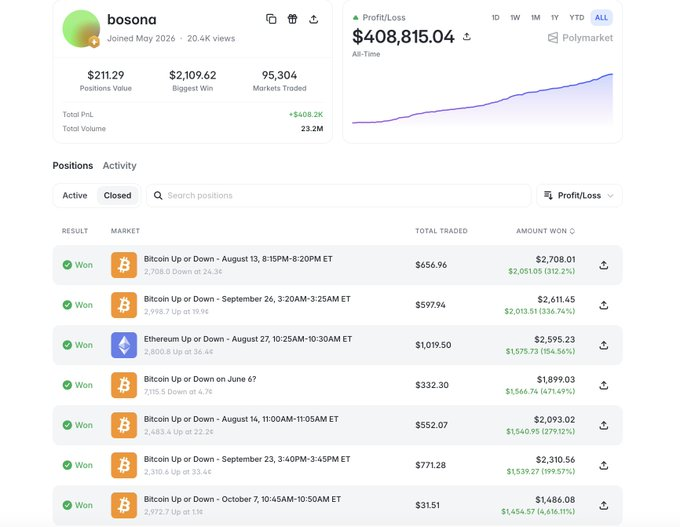Click Bitcoin icon for August 14 market
The width and height of the screenshot is (680, 527).
[124, 425]
